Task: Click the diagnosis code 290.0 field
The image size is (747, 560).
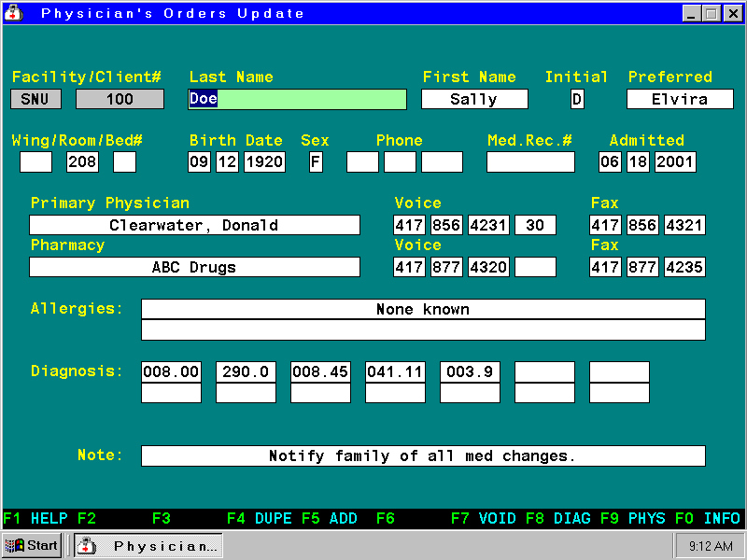Action: pos(246,371)
